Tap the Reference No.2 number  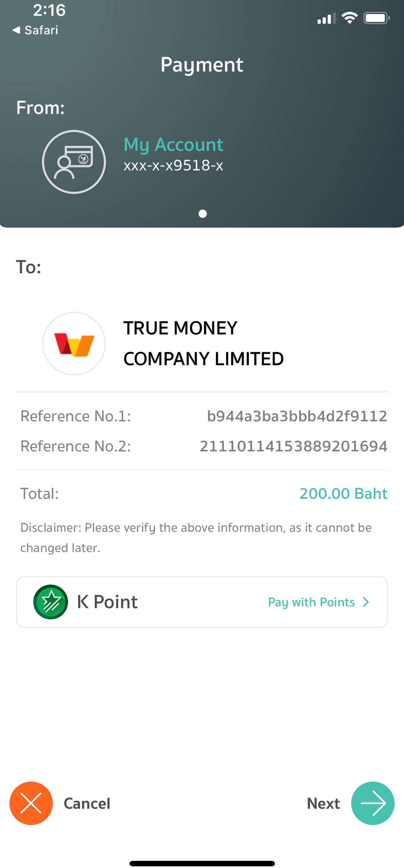[x=293, y=446]
